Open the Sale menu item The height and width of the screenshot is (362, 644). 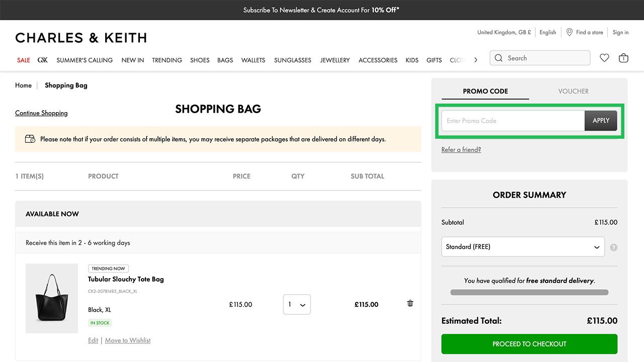point(24,60)
